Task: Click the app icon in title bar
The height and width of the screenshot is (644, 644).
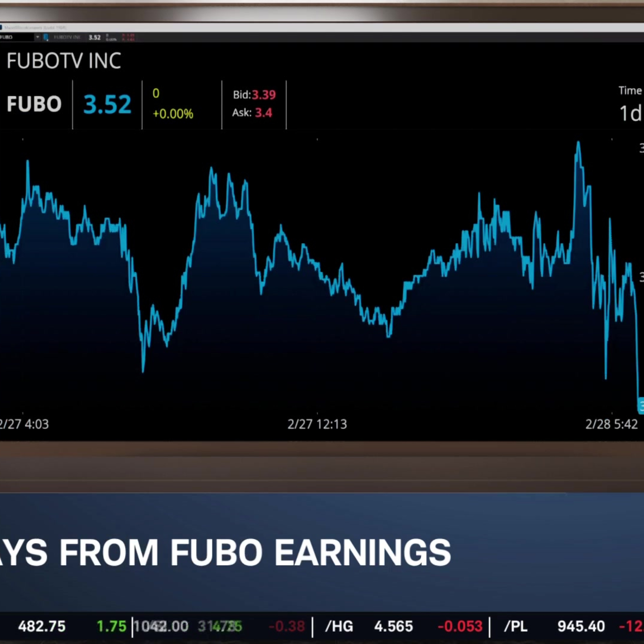Action: pyautogui.click(x=1, y=28)
